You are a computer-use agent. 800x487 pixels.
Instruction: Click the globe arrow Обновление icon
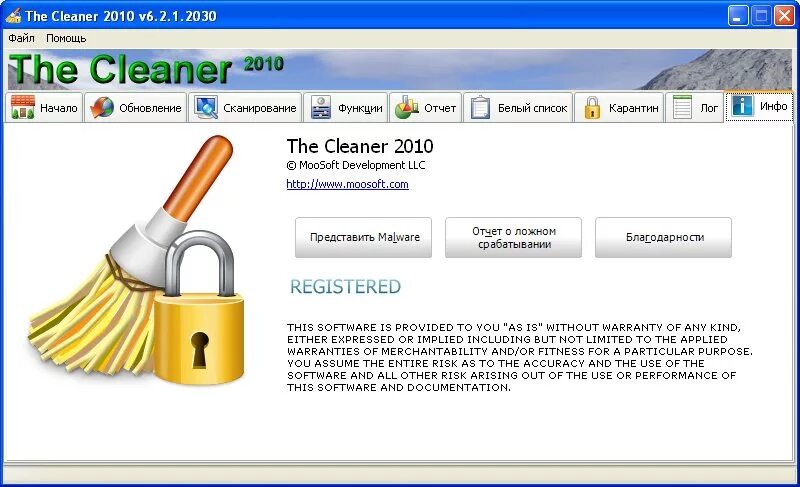[x=102, y=108]
